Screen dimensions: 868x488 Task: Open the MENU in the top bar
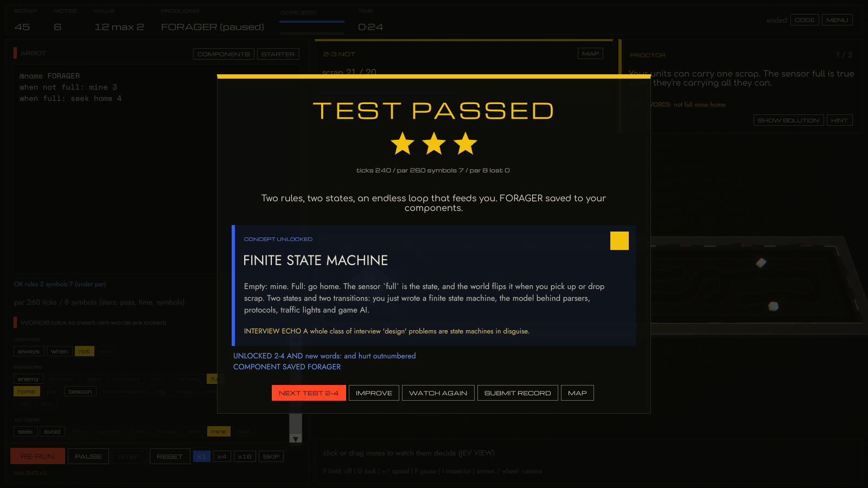(837, 20)
